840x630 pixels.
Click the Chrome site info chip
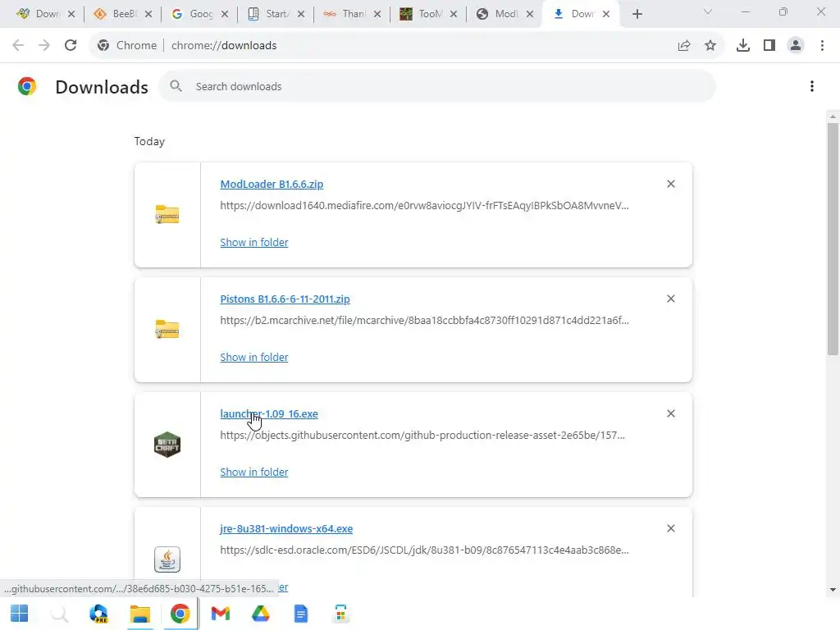[x=127, y=46]
